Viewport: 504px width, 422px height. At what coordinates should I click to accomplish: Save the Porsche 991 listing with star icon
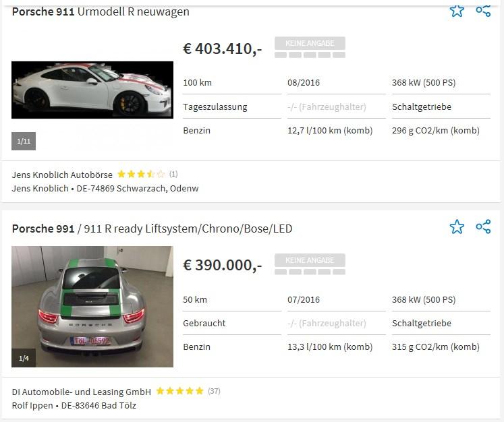point(457,227)
